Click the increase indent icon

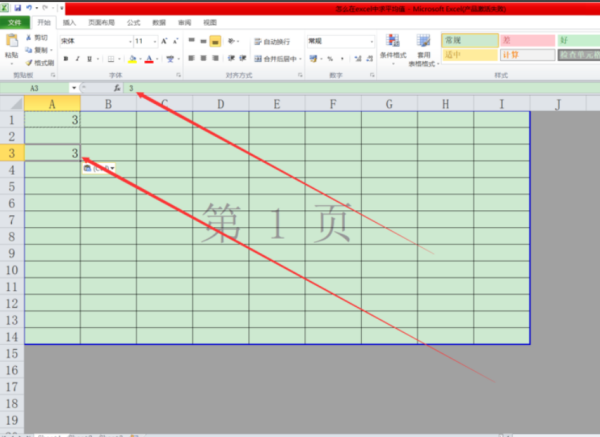click(x=243, y=58)
